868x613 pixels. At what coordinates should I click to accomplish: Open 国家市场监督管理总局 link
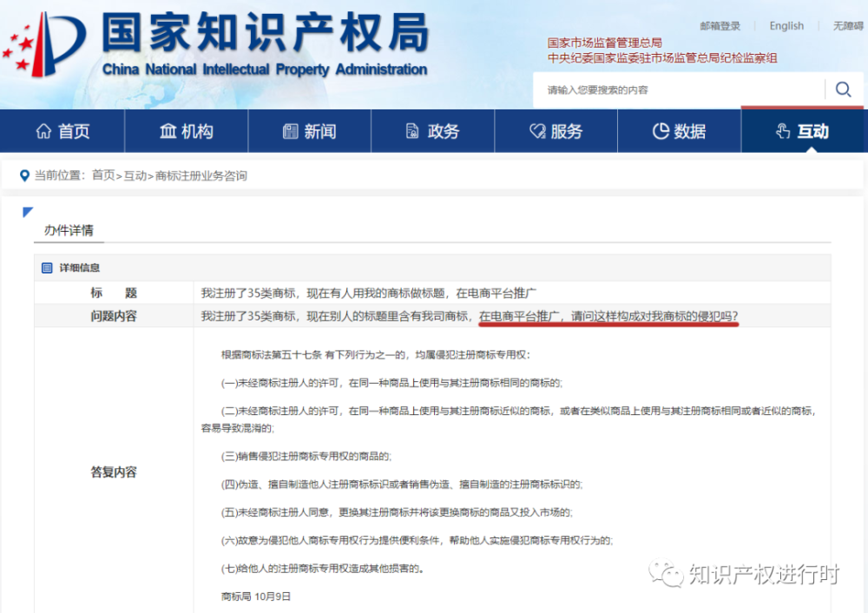coord(604,43)
